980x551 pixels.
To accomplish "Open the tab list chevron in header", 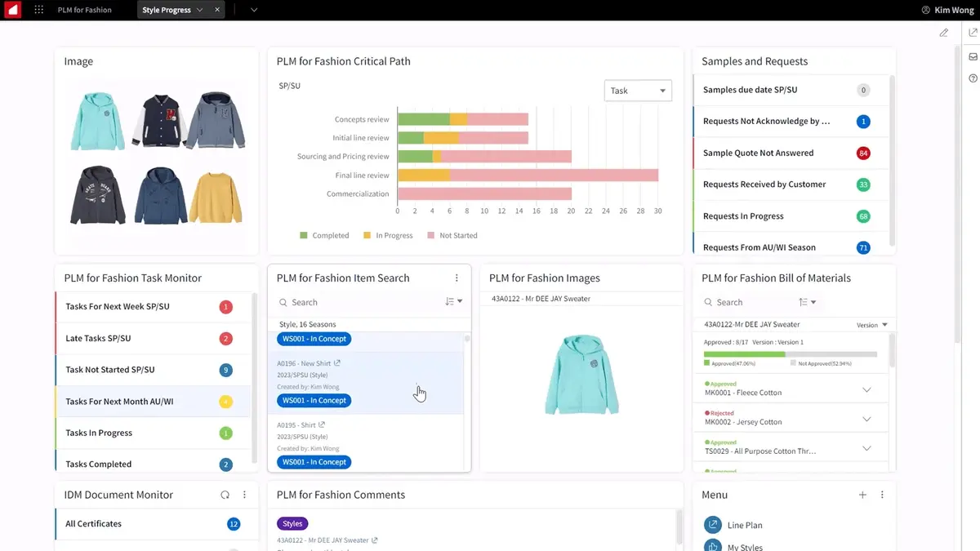I will (254, 10).
